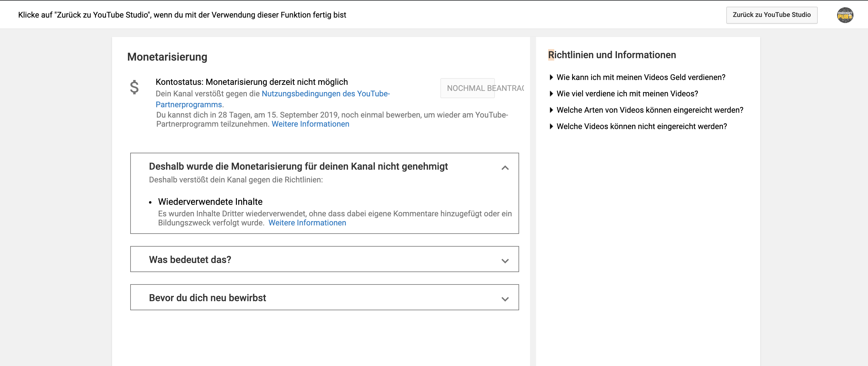Click the top instruction banner text
Image resolution: width=868 pixels, height=366 pixels.
[x=182, y=15]
